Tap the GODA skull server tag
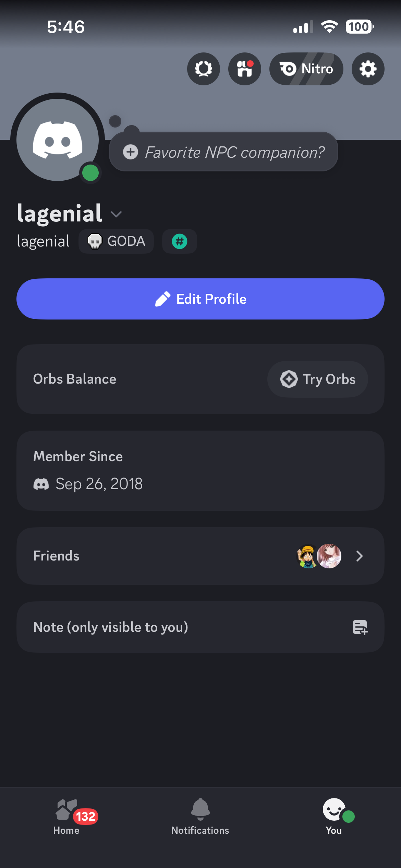 (x=116, y=241)
